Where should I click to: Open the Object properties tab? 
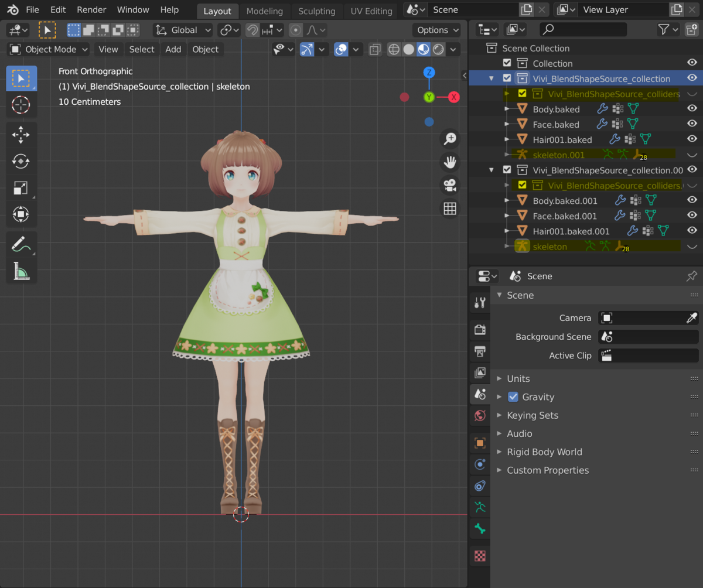point(480,443)
